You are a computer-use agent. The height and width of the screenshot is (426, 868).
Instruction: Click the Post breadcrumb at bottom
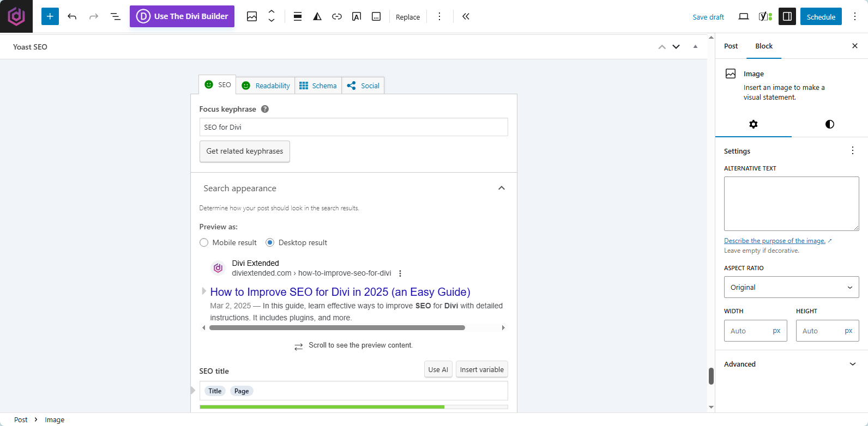(x=21, y=419)
